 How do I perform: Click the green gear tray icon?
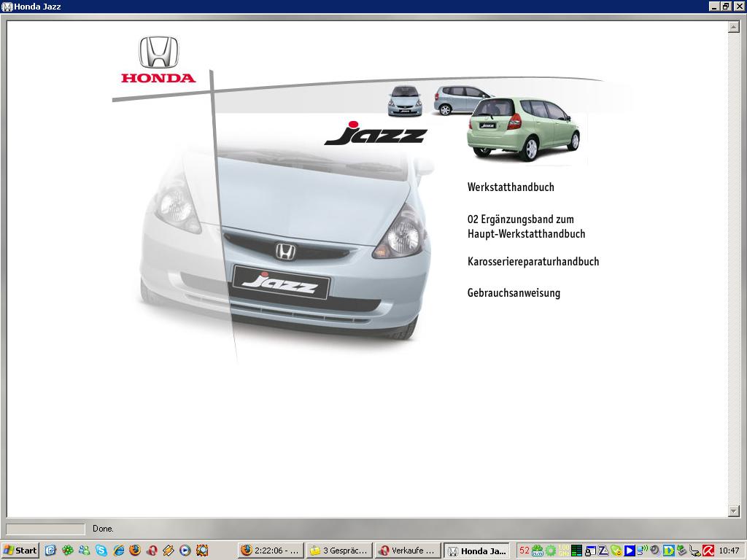pos(551,551)
